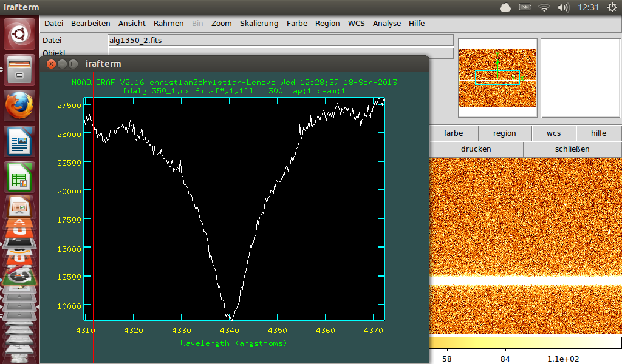Launch LibreOffice Writer from the dock
Image resolution: width=622 pixels, height=364 pixels.
[x=20, y=142]
